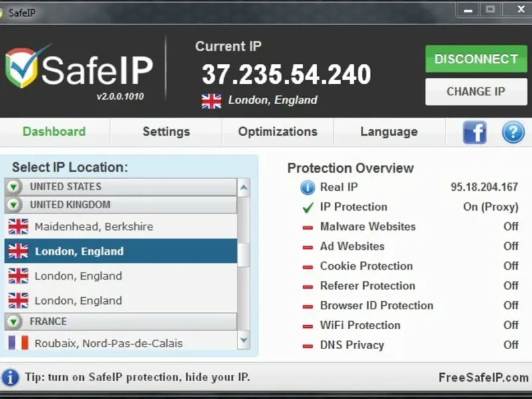Screen dimensions: 532x399
Task: Collapse the UNITED STATES group arrow
Action: tap(13, 187)
